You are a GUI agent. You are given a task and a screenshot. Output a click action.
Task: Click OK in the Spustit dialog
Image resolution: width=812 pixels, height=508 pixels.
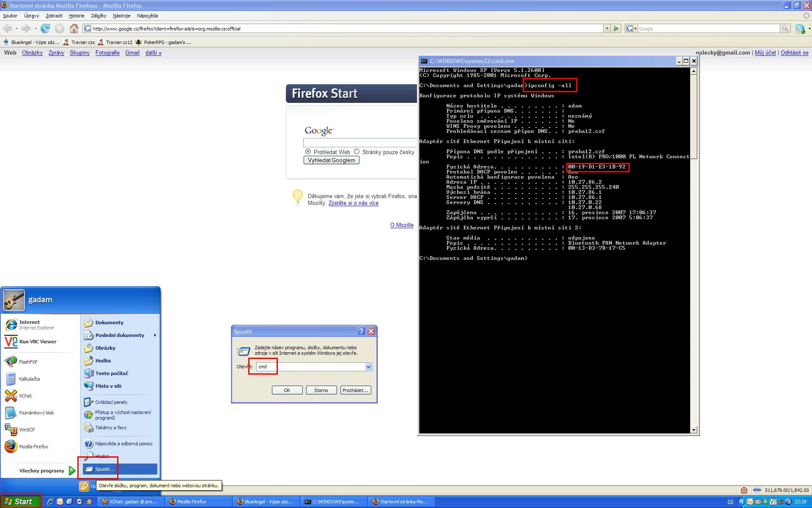tap(287, 390)
